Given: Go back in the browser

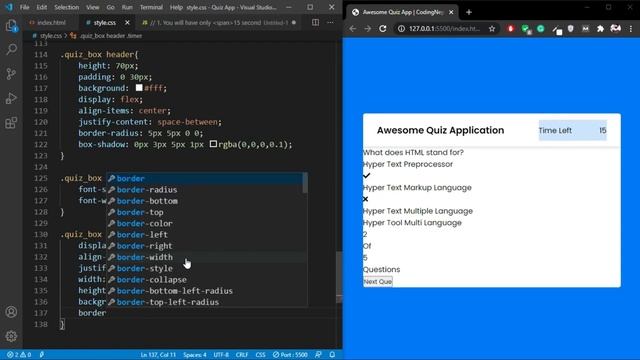Looking at the screenshot, I should pos(353,29).
